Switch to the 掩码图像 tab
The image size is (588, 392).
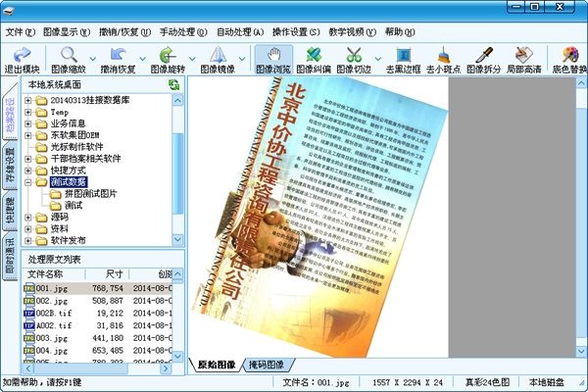(x=267, y=365)
